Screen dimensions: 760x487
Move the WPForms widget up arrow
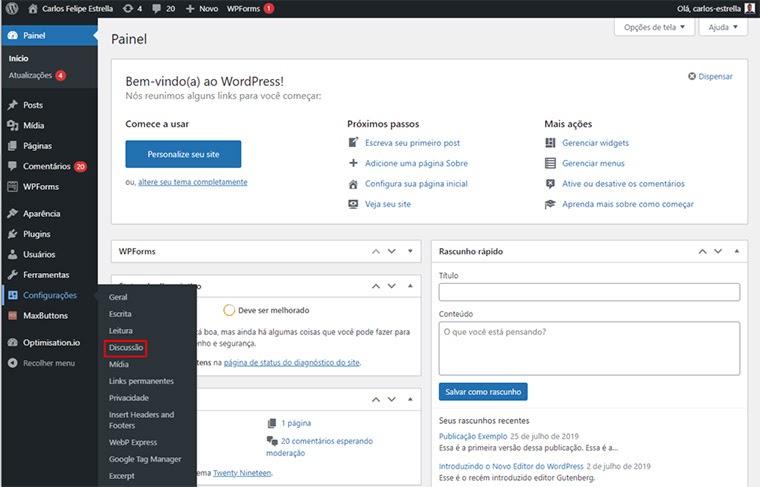coord(377,251)
